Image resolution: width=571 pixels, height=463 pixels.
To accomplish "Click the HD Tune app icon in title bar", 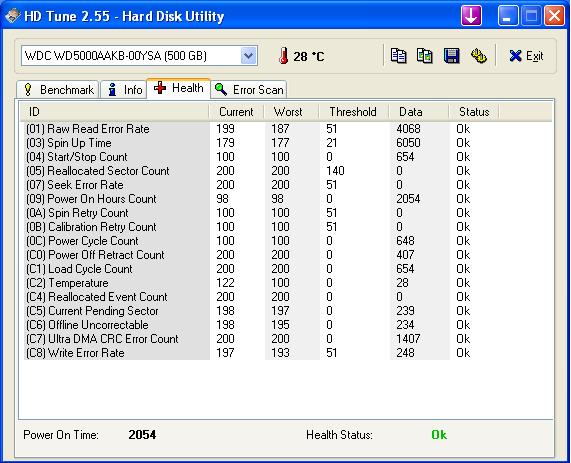I will [12, 16].
